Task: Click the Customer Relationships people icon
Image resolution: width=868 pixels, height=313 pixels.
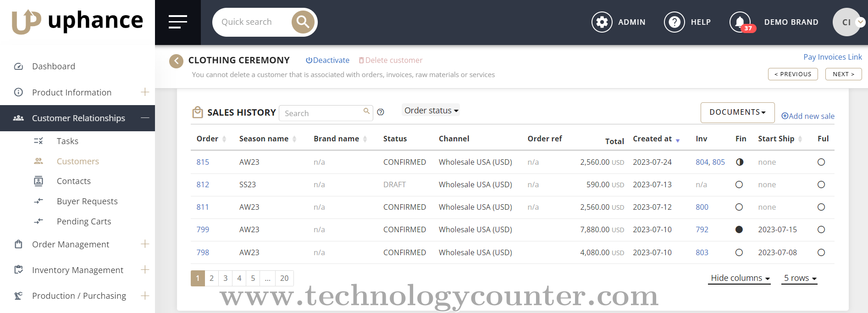Action: click(18, 118)
